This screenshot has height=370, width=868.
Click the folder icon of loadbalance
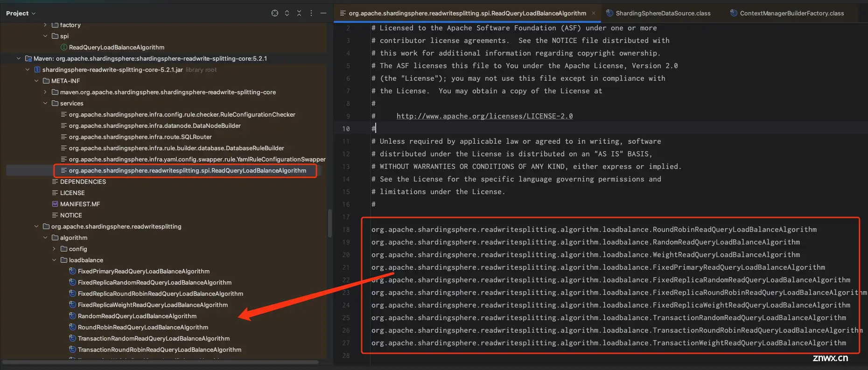[x=64, y=260]
